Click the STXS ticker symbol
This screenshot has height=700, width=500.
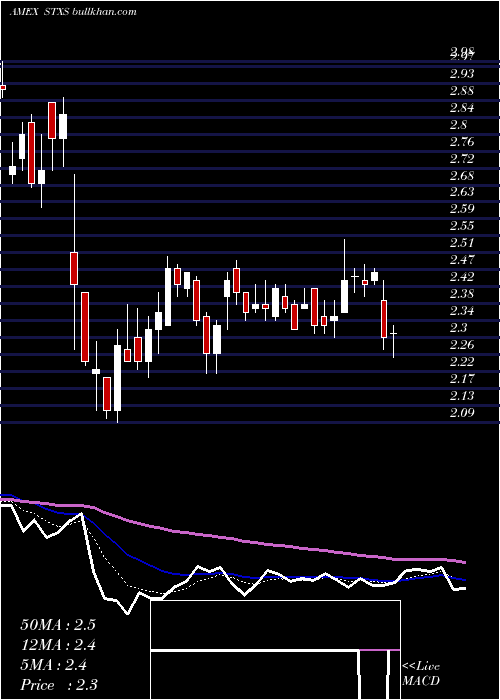coord(56,12)
